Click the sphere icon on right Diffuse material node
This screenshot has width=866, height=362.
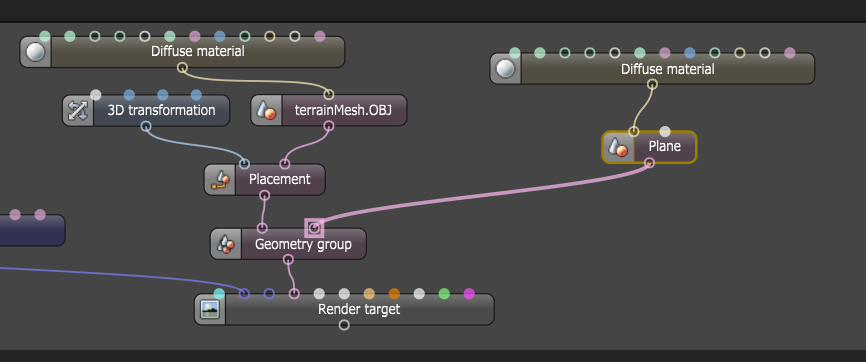click(x=505, y=69)
